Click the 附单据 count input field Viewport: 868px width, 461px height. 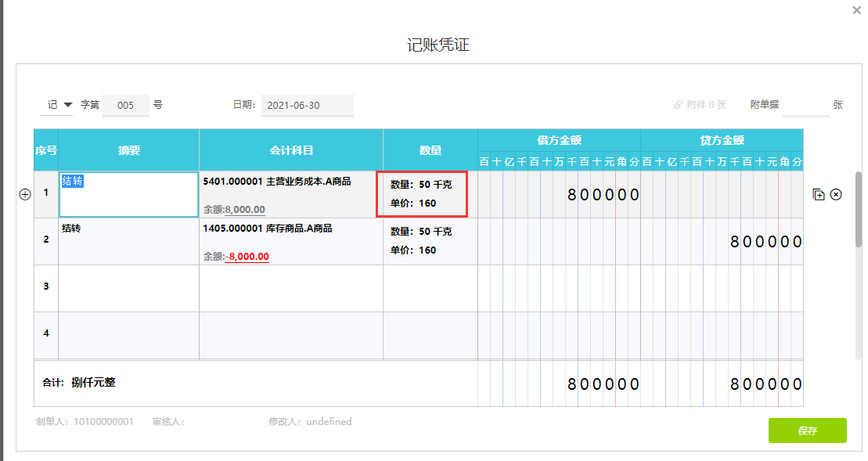(805, 105)
